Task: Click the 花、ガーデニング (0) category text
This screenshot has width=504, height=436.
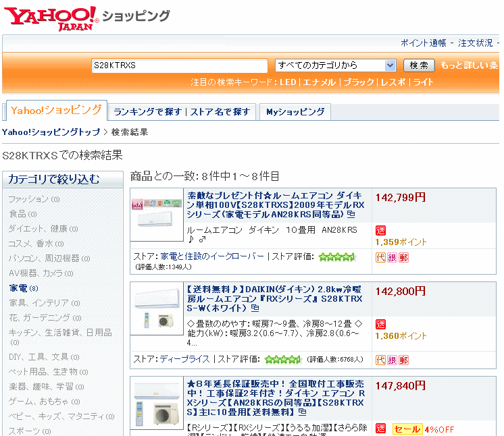Action: 45,318
